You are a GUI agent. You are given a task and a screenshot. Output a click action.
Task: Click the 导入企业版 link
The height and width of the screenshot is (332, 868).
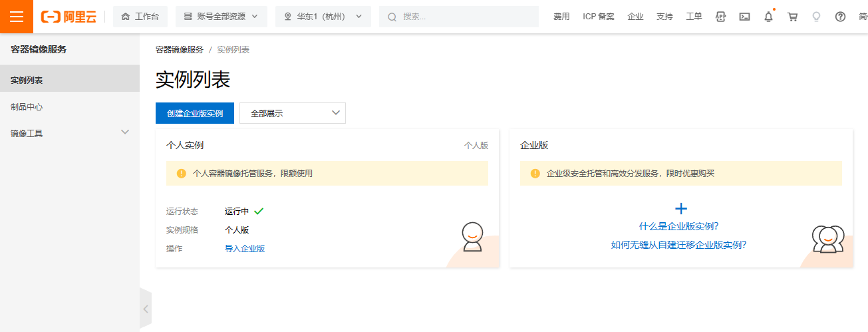pos(245,248)
